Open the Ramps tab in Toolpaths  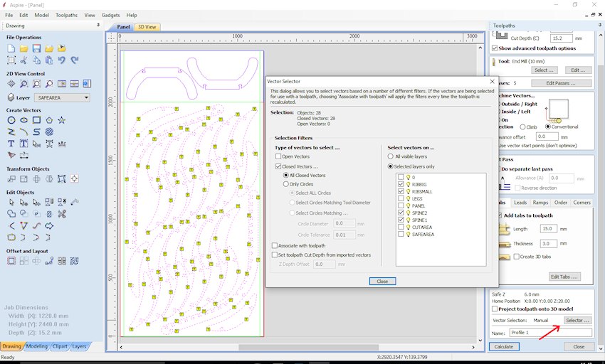tap(540, 203)
